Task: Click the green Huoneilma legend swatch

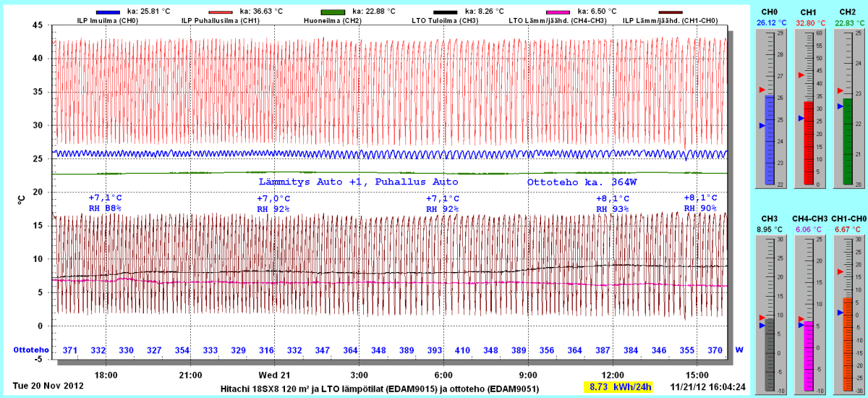Action: [x=332, y=12]
